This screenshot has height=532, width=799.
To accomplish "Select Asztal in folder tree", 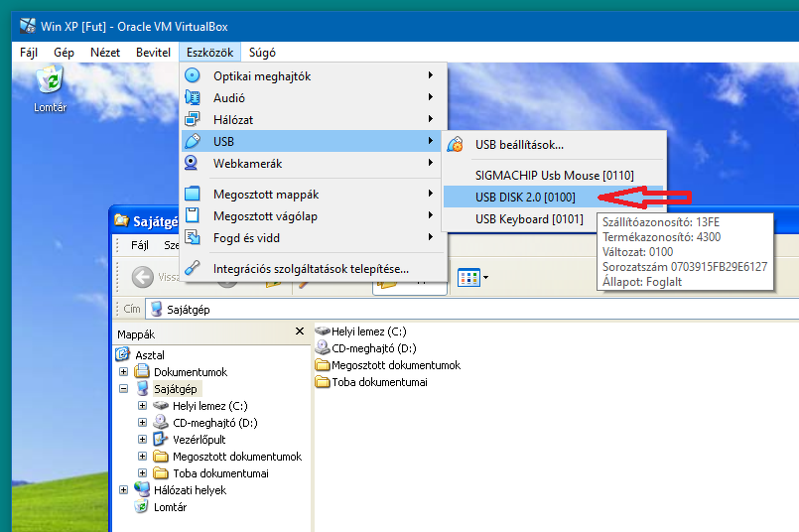I will 150,355.
